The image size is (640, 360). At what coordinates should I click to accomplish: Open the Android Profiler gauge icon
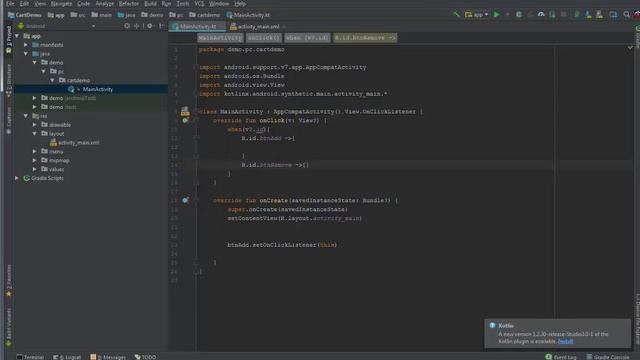[541, 15]
